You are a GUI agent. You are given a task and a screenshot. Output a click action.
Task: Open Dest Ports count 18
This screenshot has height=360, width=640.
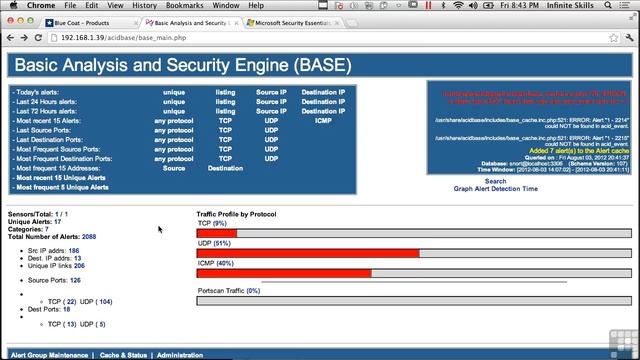67,309
